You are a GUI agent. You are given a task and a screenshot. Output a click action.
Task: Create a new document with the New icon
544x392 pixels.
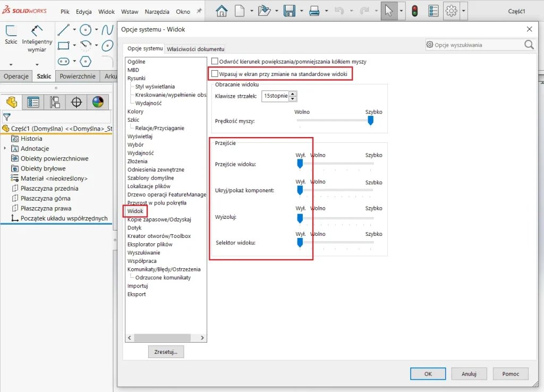click(240, 11)
